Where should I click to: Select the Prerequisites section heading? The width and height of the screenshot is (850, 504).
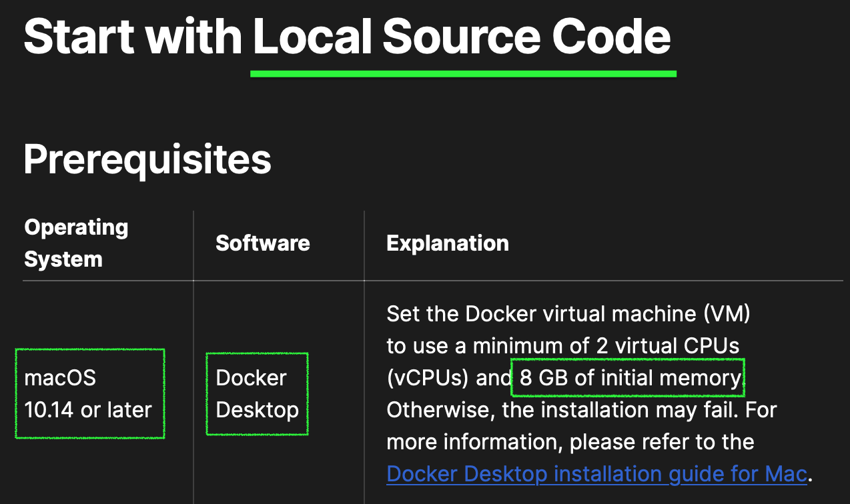point(147,159)
